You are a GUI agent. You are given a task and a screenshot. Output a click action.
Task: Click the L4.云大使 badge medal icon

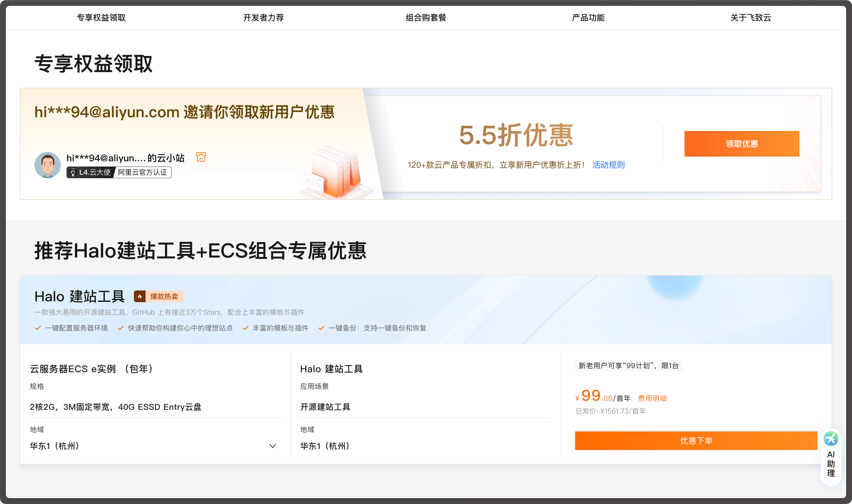pyautogui.click(x=73, y=173)
